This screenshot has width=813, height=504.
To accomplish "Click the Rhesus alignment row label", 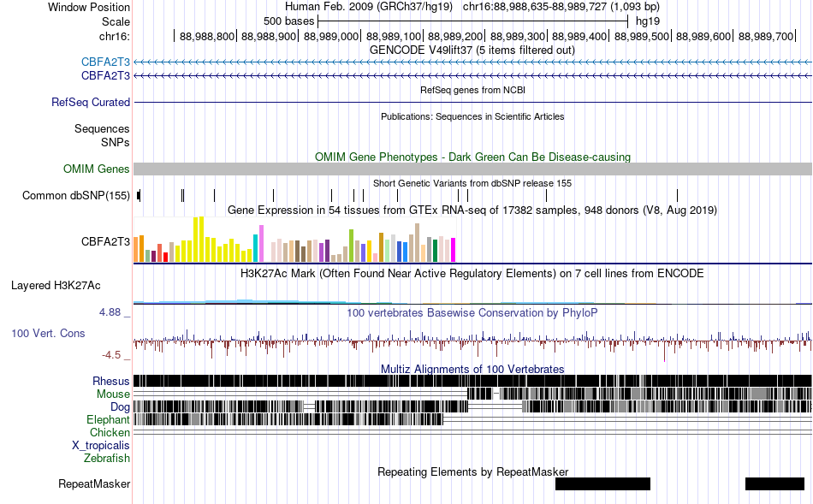I will [x=111, y=381].
